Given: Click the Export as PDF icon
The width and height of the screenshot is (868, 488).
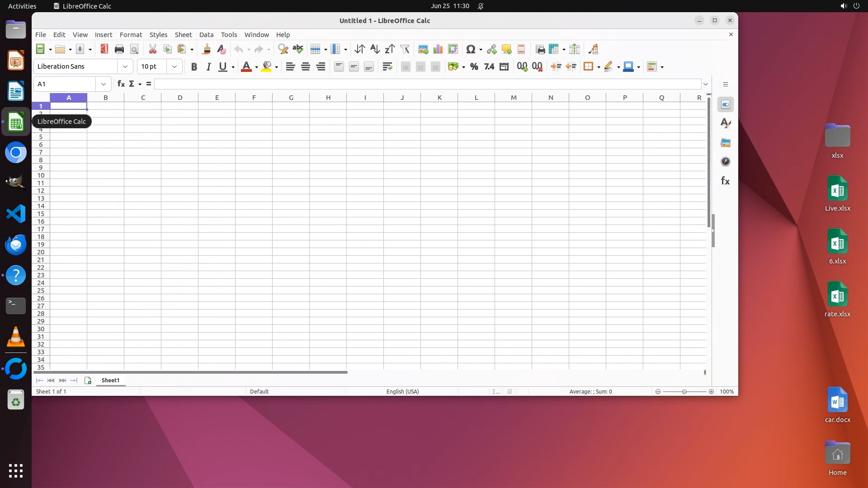Looking at the screenshot, I should coord(104,49).
